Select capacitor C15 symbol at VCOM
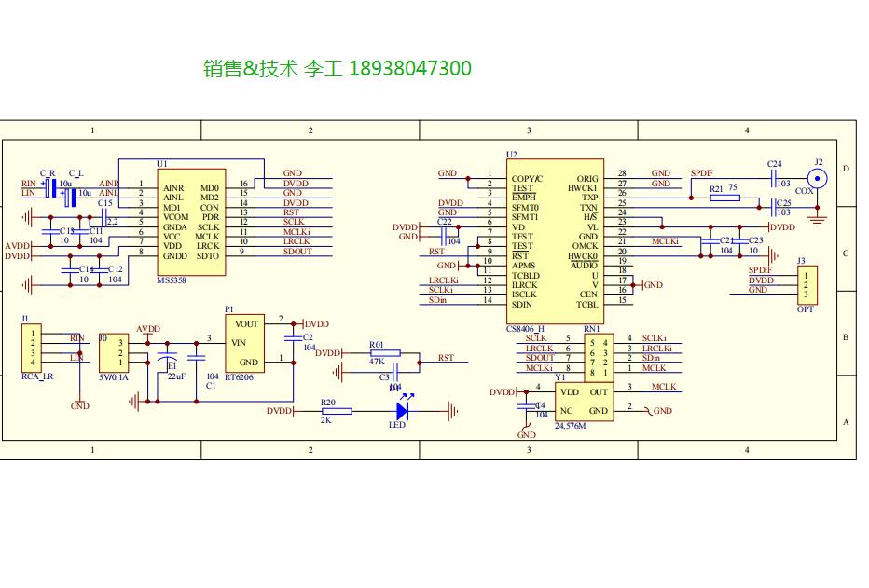Image resolution: width=869 pixels, height=588 pixels. point(103,217)
